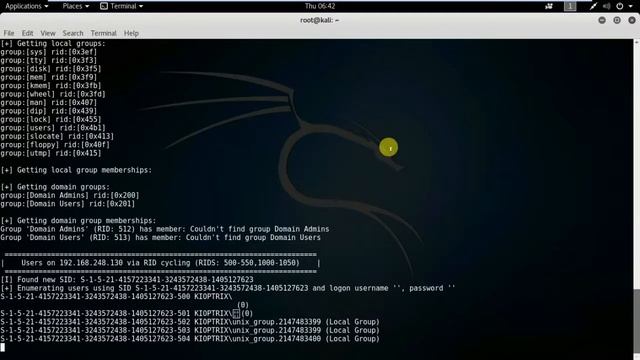640x360 pixels.
Task: Click '[+] Getting domain groups:' line
Action: (x=55, y=187)
